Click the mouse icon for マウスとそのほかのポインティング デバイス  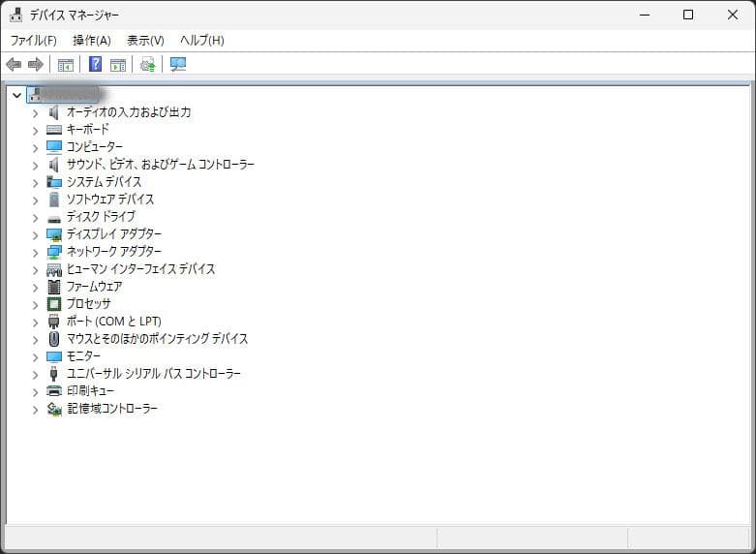(54, 339)
